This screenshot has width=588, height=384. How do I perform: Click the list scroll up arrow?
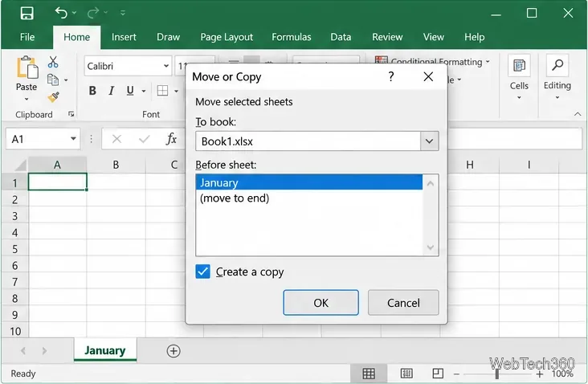click(x=431, y=183)
